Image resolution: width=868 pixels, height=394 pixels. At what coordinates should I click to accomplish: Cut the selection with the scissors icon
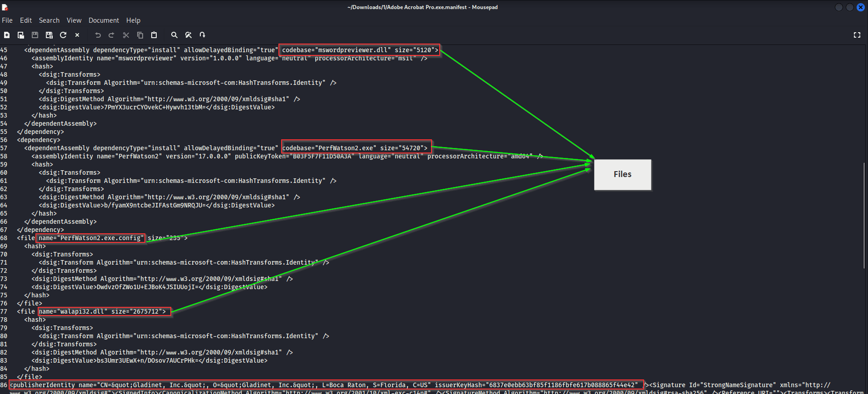point(126,35)
